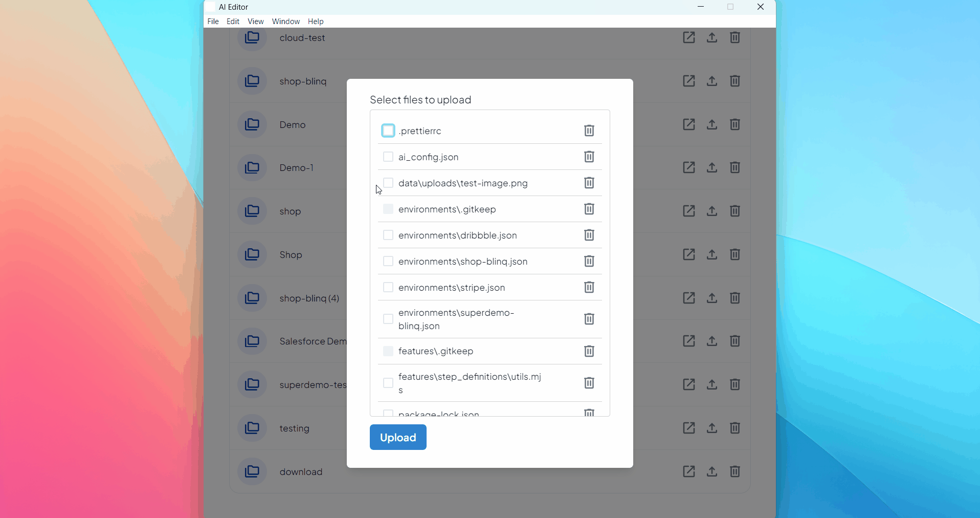Remove environments\stripe.json using its delete icon
The width and height of the screenshot is (980, 518).
pos(589,288)
